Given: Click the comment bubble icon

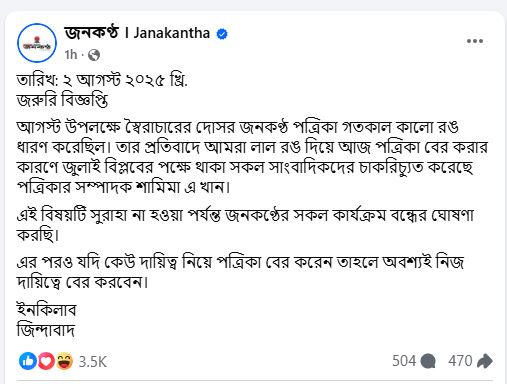Looking at the screenshot, I should click(x=428, y=361).
